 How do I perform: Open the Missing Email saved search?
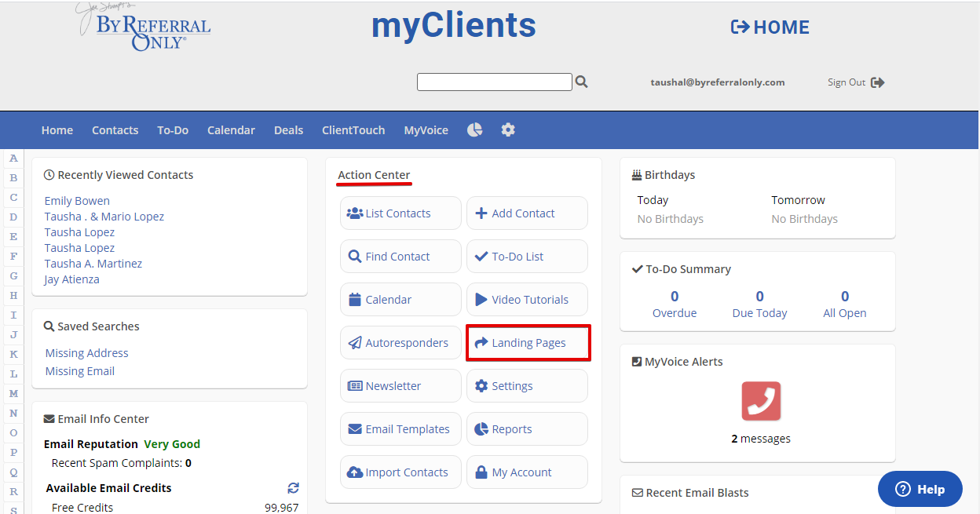click(80, 371)
